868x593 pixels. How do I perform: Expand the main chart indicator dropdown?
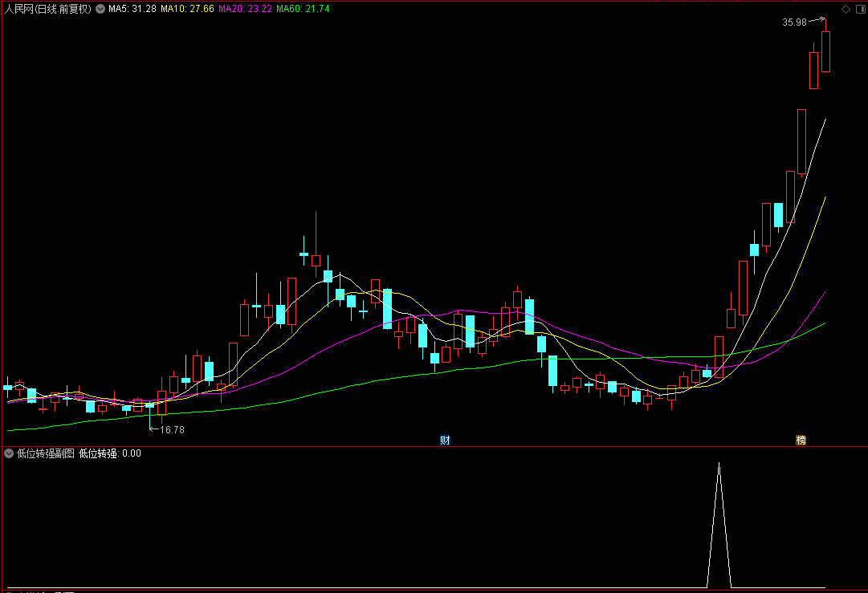tap(100, 9)
